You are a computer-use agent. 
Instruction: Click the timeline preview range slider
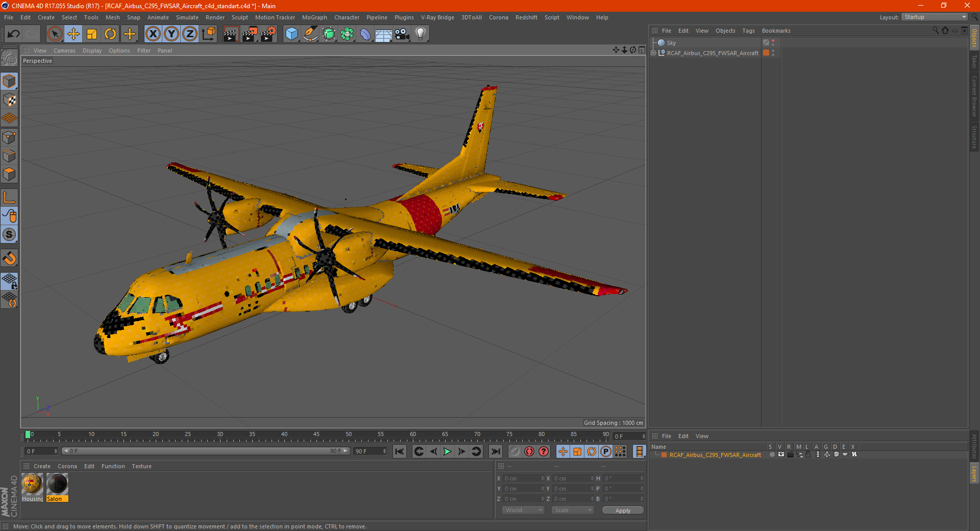pyautogui.click(x=205, y=451)
